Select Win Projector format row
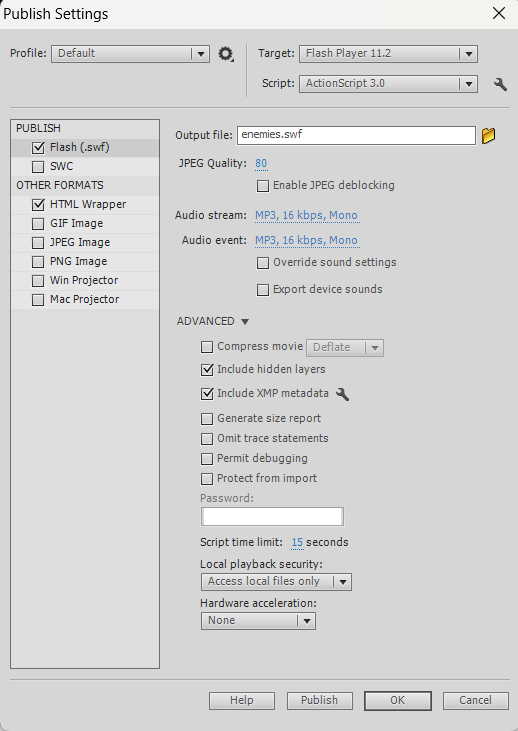Screen dimensions: 518x731 [85, 281]
